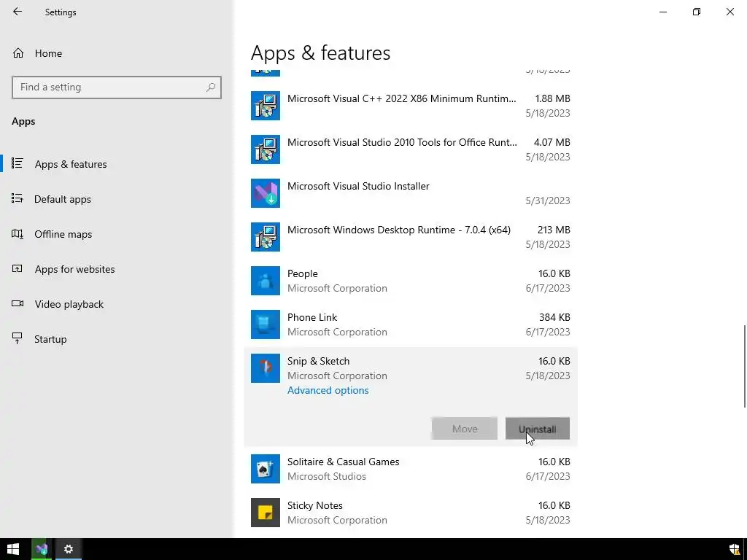Image resolution: width=747 pixels, height=560 pixels.
Task: Click the back arrow in Settings
Action: click(18, 12)
